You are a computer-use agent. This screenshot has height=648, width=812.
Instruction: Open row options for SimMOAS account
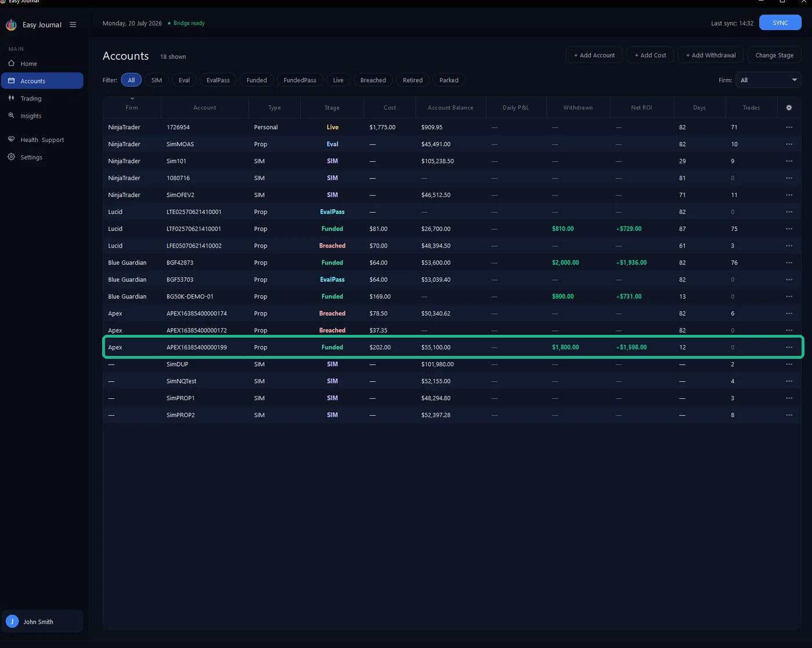(x=789, y=144)
